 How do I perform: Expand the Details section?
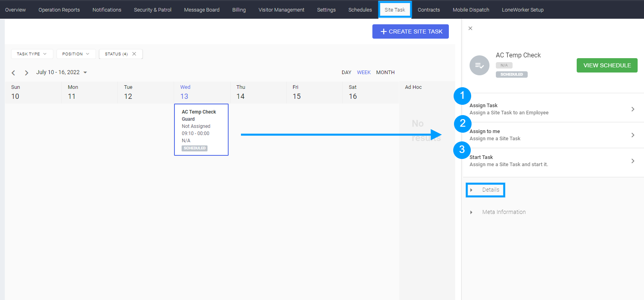[x=485, y=190]
